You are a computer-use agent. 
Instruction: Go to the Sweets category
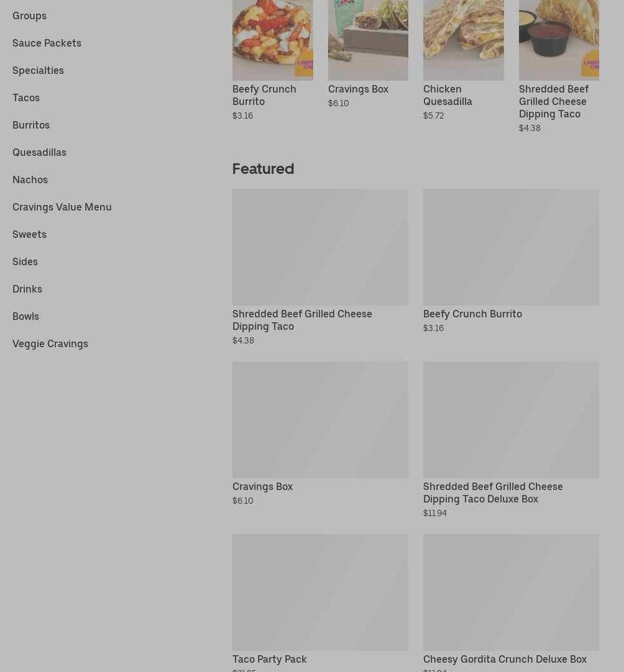tap(30, 234)
